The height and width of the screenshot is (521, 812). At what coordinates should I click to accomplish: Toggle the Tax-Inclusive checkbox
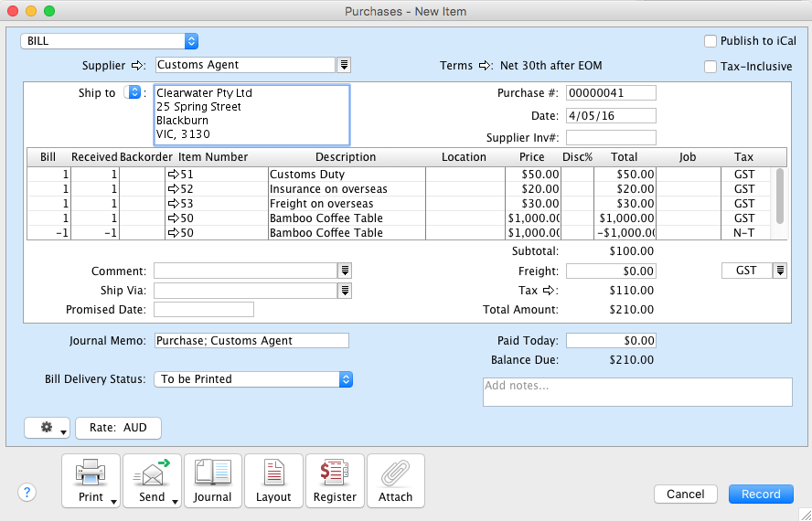pos(710,67)
